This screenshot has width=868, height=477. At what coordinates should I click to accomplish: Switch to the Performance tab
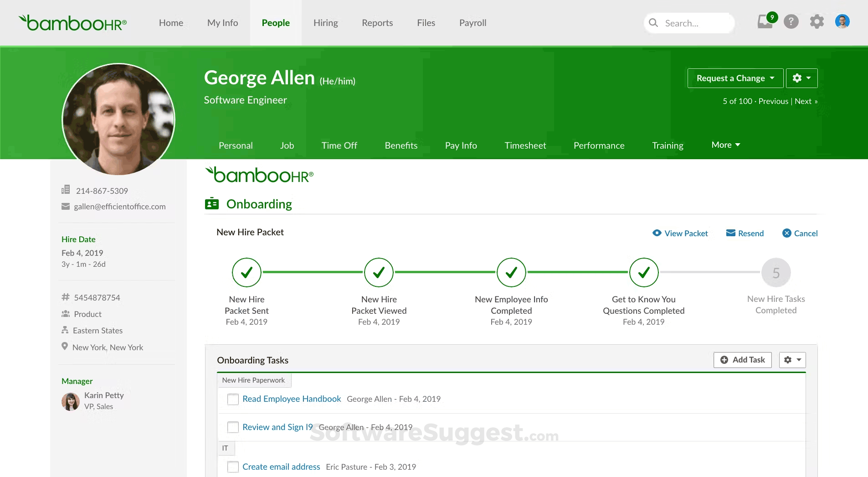pos(599,145)
